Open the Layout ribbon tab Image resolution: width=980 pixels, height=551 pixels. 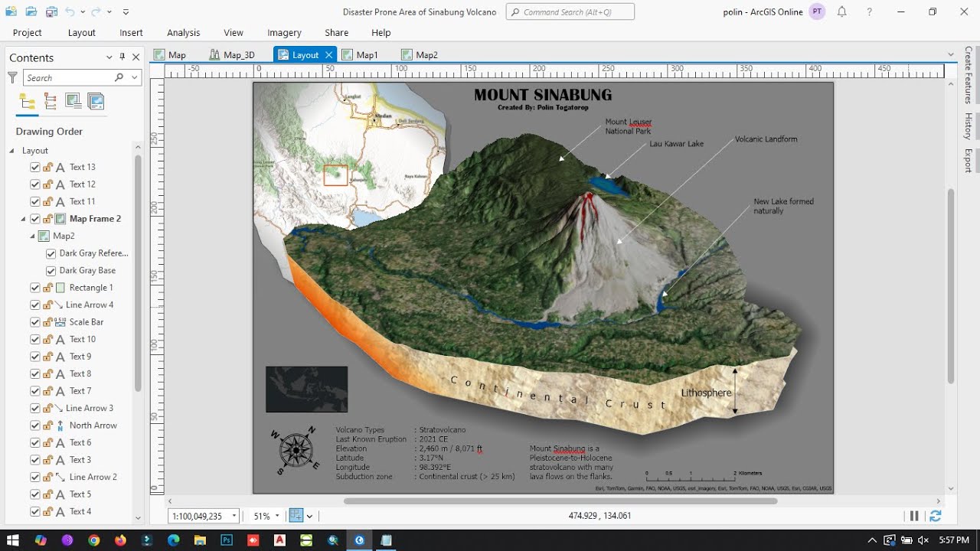[82, 33]
